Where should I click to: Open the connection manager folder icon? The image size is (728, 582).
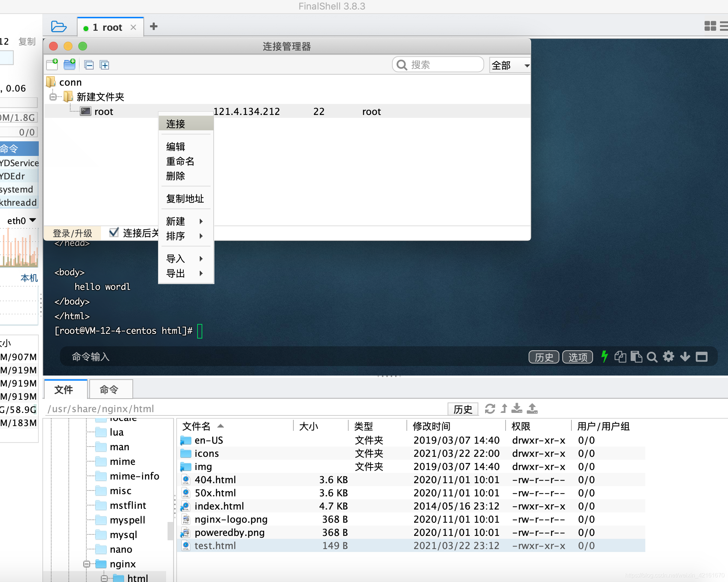(59, 27)
